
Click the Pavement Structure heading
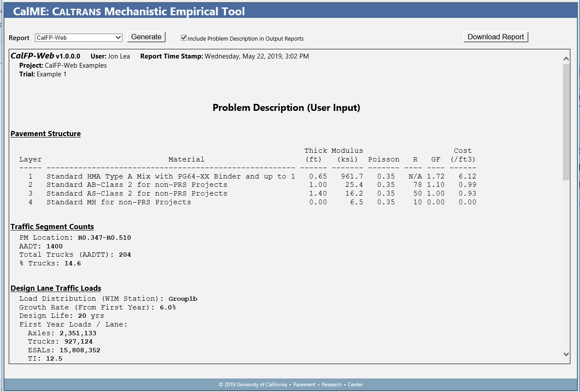click(45, 134)
